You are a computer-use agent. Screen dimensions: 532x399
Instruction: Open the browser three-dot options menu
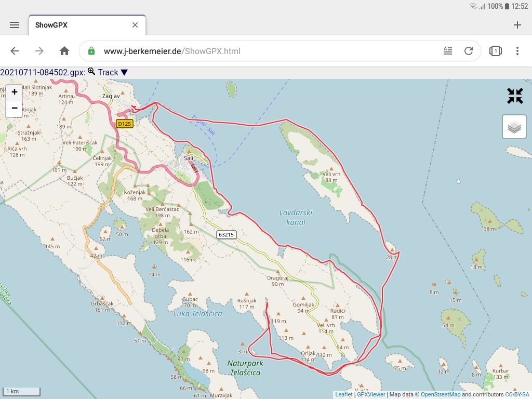pyautogui.click(x=517, y=51)
